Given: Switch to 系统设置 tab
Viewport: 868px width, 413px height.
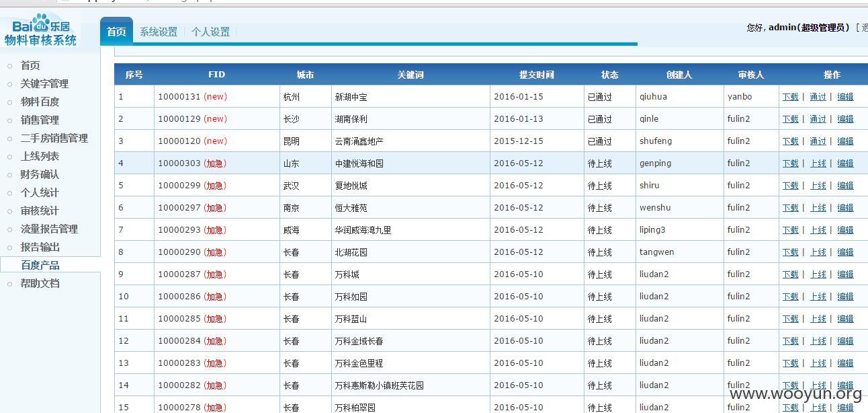Looking at the screenshot, I should [x=159, y=32].
